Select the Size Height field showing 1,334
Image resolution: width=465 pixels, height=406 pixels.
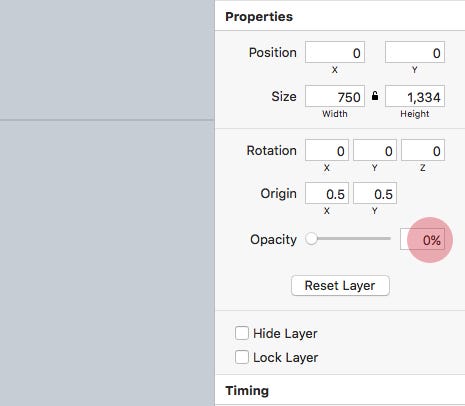click(415, 96)
